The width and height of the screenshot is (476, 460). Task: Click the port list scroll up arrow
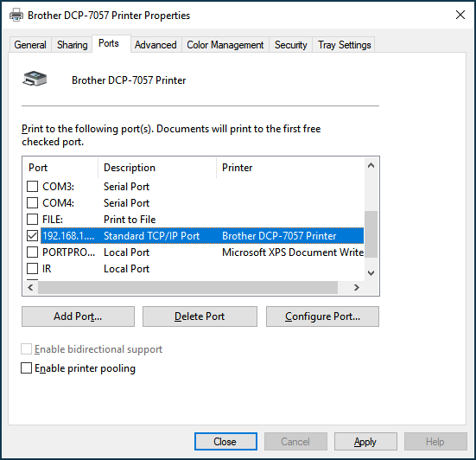pos(371,166)
